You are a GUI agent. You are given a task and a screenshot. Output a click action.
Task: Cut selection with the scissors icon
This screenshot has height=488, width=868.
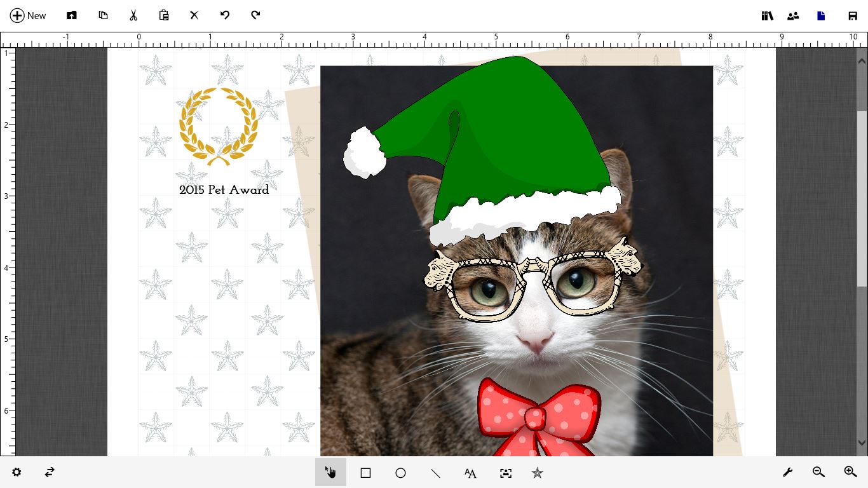pos(133,15)
